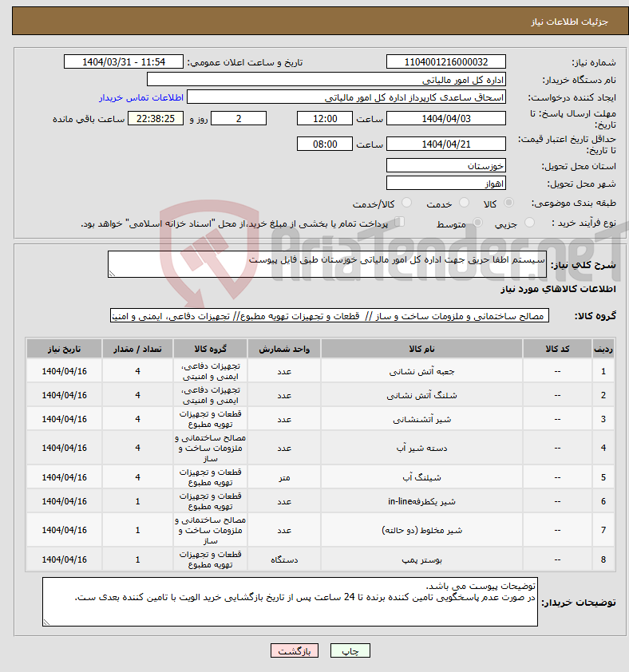629x672 pixels.
Task: Click the کد کالا column header
Action: click(x=557, y=349)
